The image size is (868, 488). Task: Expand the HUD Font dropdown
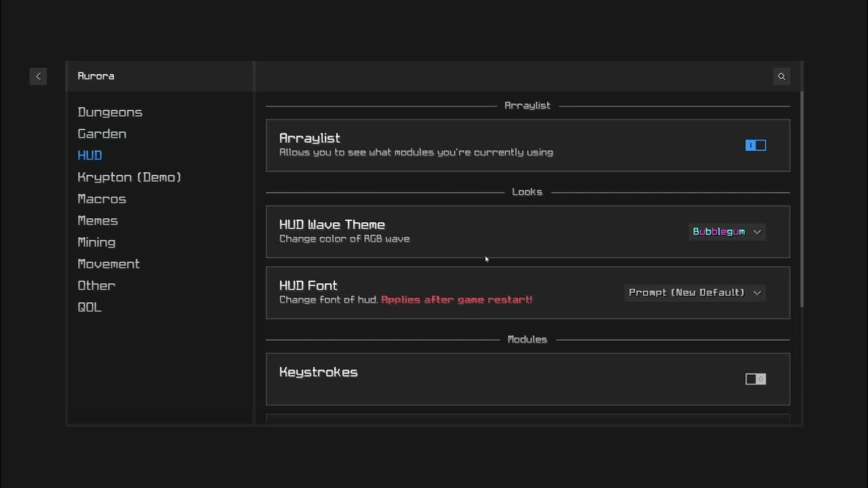tap(694, 293)
